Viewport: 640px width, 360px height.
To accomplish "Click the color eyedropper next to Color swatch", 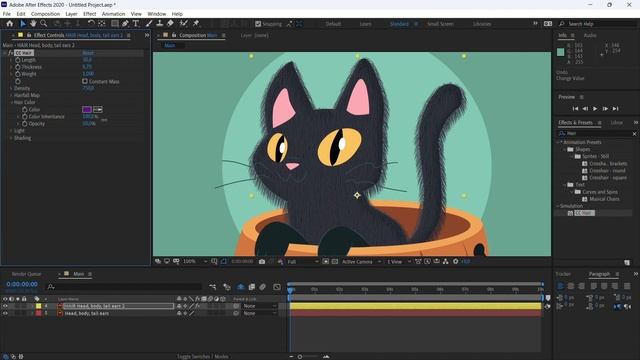I will 98,109.
